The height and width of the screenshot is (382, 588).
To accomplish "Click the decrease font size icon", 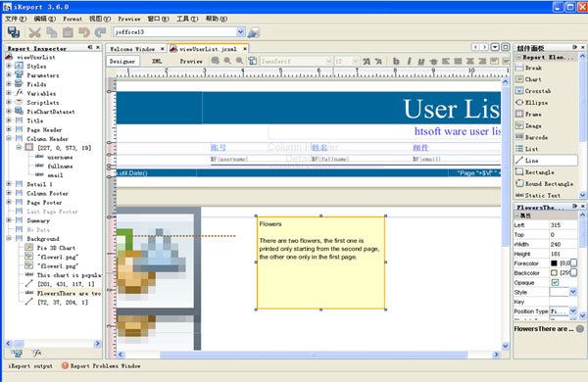I will tap(378, 61).
